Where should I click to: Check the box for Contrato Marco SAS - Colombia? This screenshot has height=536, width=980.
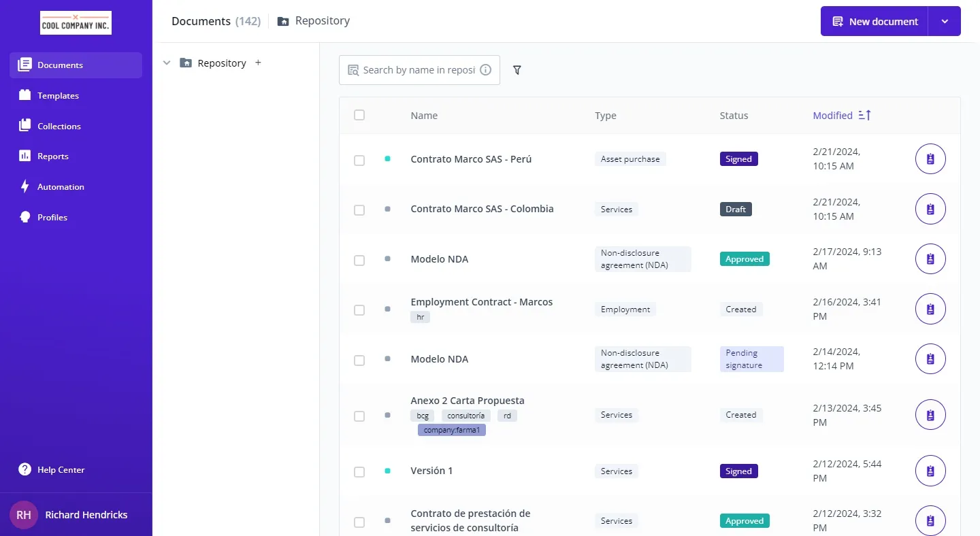point(359,210)
